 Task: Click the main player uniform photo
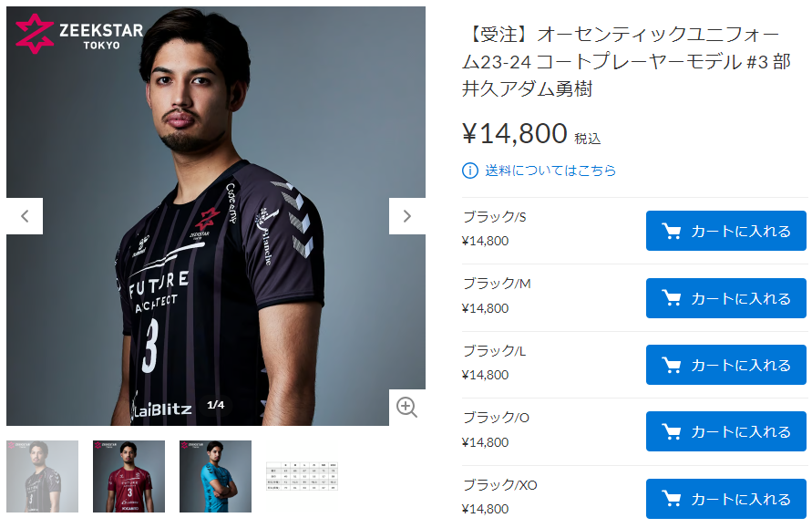[216, 216]
